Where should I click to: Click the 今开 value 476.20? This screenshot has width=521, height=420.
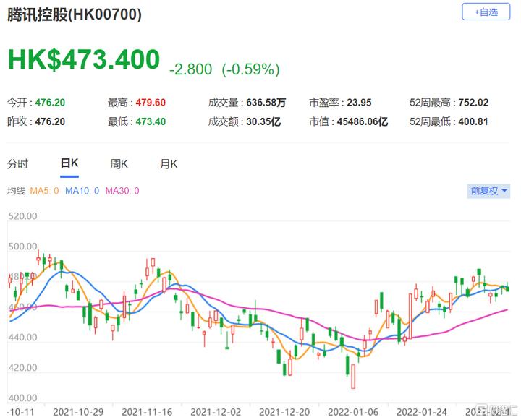click(x=50, y=102)
